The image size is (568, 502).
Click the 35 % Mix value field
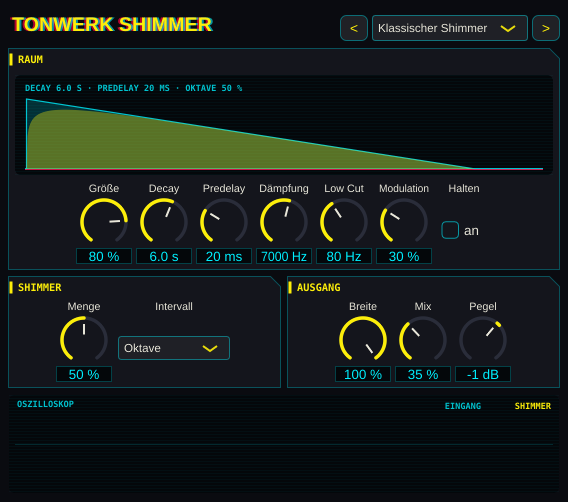[423, 374]
